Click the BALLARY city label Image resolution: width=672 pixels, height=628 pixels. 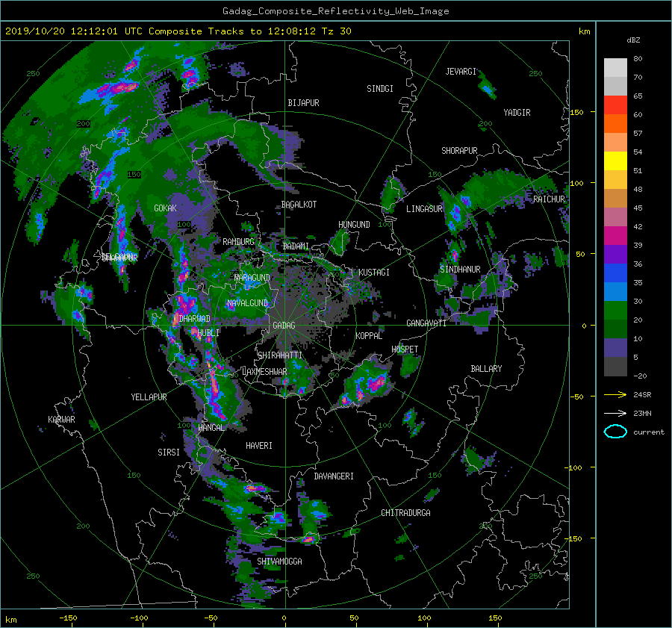pos(486,369)
